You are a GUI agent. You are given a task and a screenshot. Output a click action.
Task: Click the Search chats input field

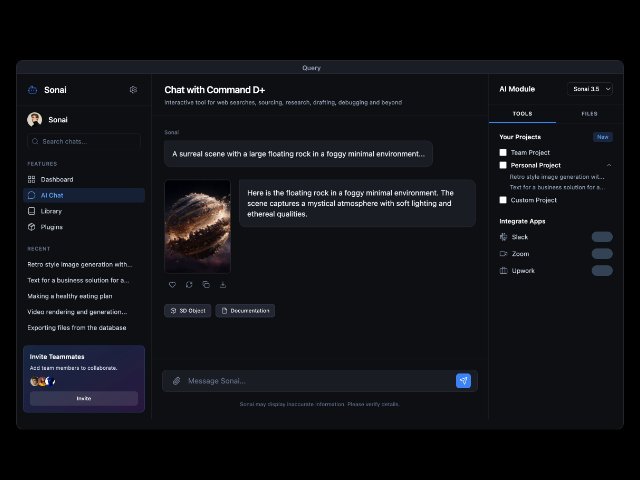coord(84,141)
